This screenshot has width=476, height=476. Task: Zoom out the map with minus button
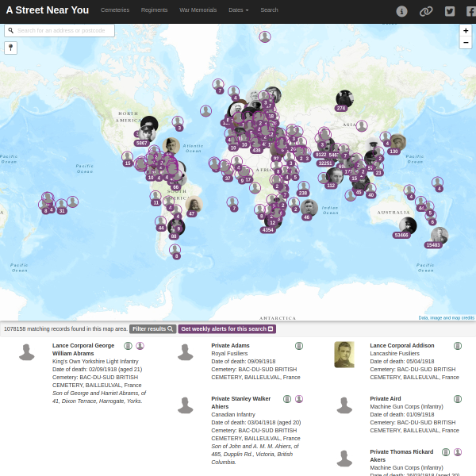pyautogui.click(x=466, y=43)
